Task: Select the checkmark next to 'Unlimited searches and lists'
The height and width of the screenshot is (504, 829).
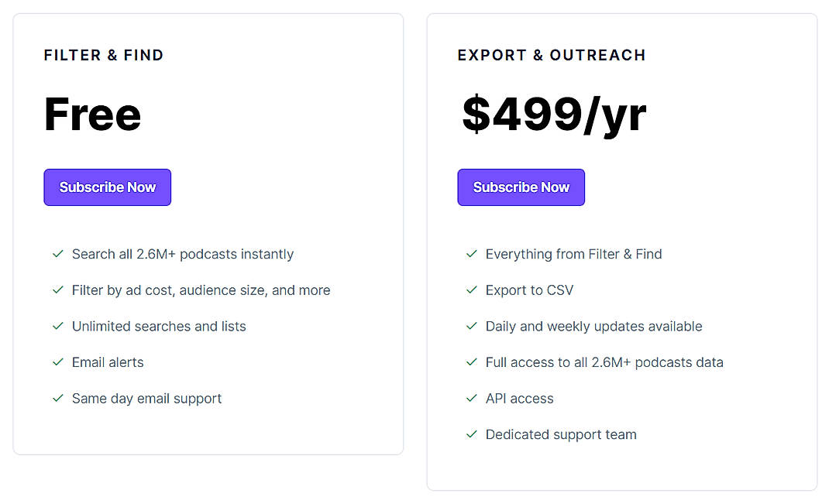Action: pyautogui.click(x=57, y=326)
